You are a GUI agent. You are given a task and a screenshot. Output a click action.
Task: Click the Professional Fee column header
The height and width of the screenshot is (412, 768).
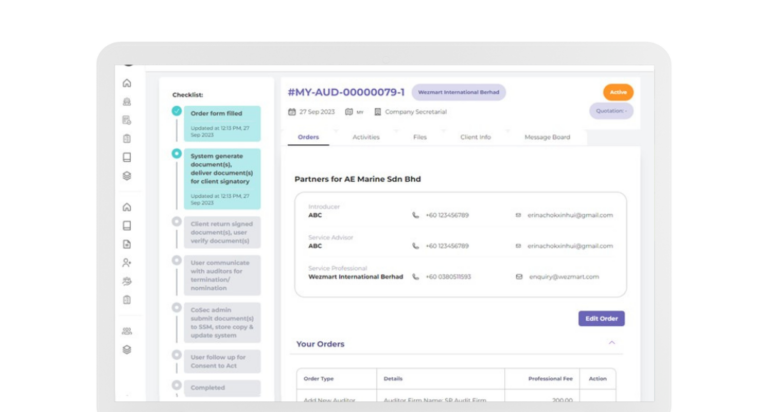click(x=550, y=379)
